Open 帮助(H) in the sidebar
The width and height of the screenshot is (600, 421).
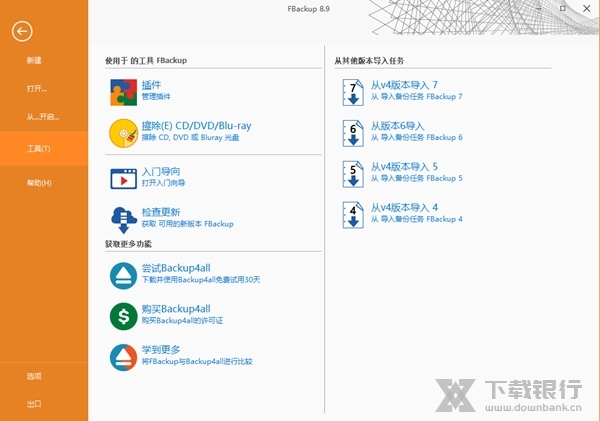pos(39,183)
